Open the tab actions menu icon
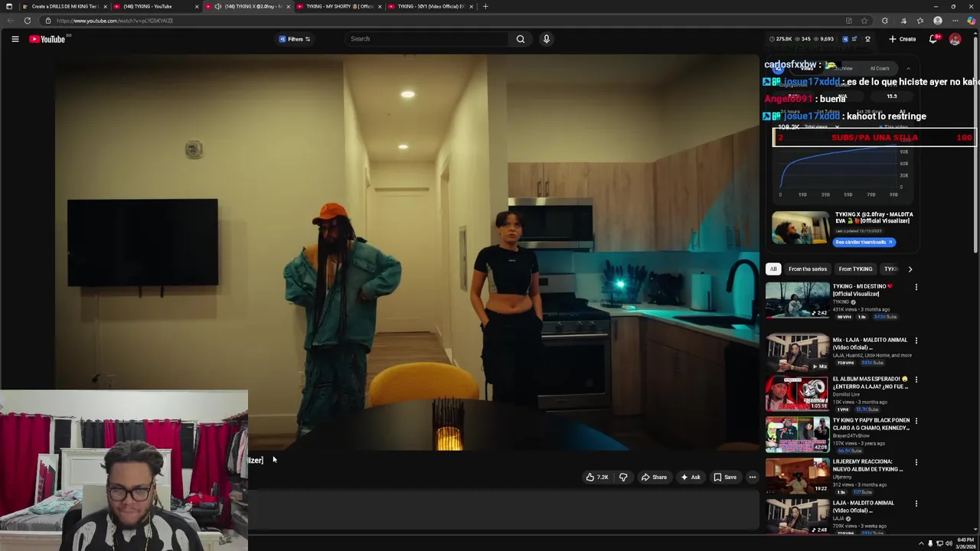Screen dimensions: 980x551 click(8, 6)
